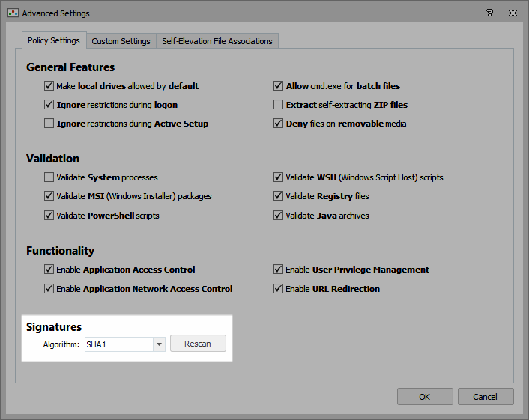Uncheck Make local drives allowed by default
The width and height of the screenshot is (529, 420).
pos(49,86)
